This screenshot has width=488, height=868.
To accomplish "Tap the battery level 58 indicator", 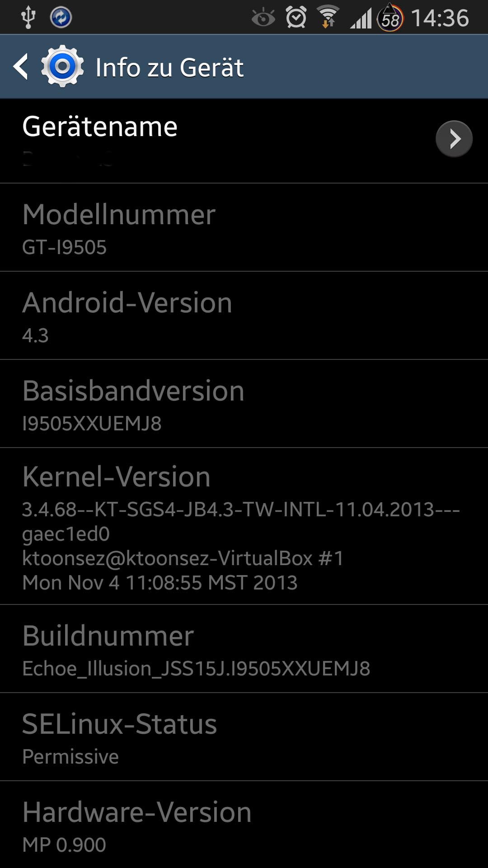I will click(390, 18).
